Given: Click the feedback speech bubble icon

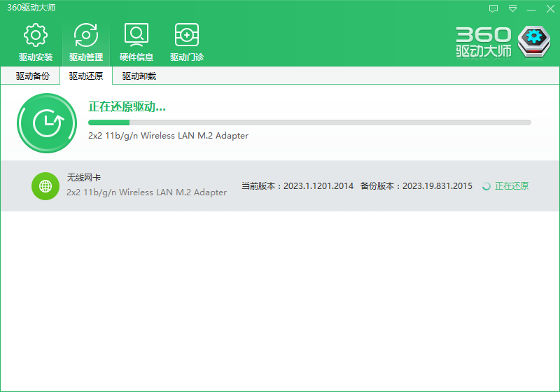Looking at the screenshot, I should (493, 8).
